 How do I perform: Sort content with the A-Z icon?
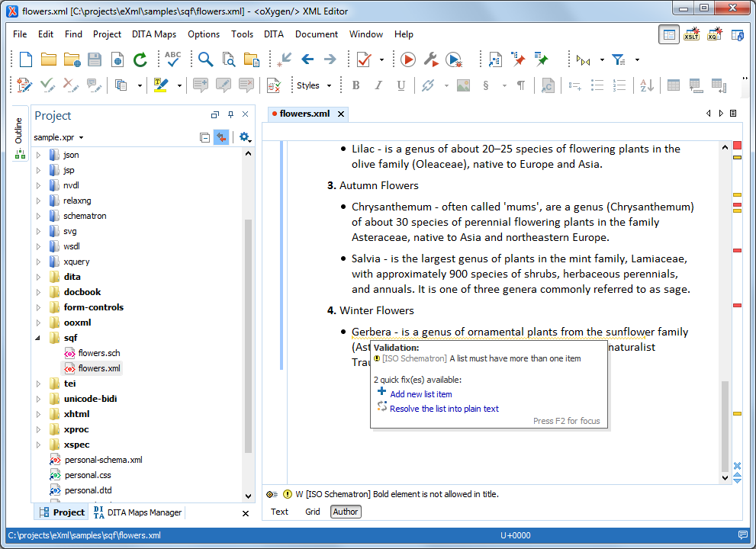pos(647,85)
